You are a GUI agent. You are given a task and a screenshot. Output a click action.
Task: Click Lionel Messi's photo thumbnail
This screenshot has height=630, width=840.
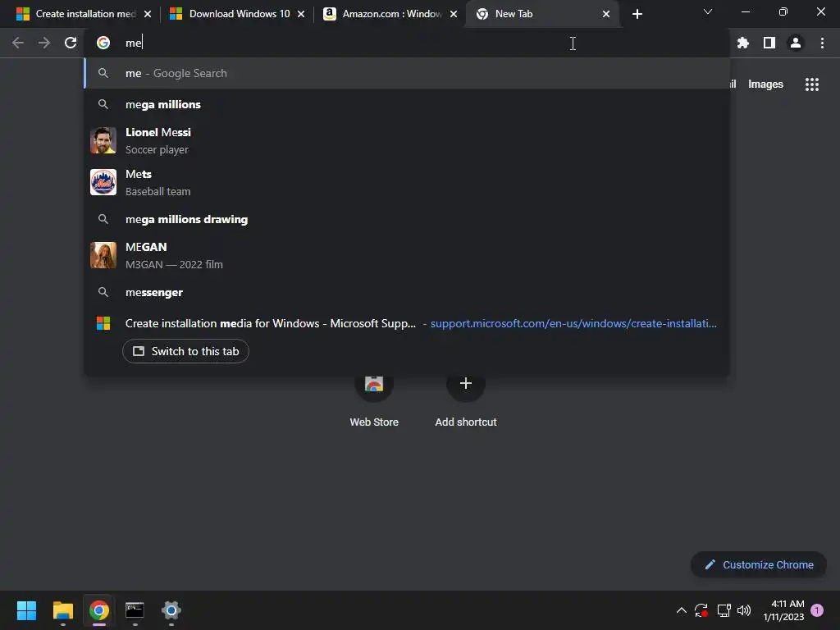tap(103, 140)
